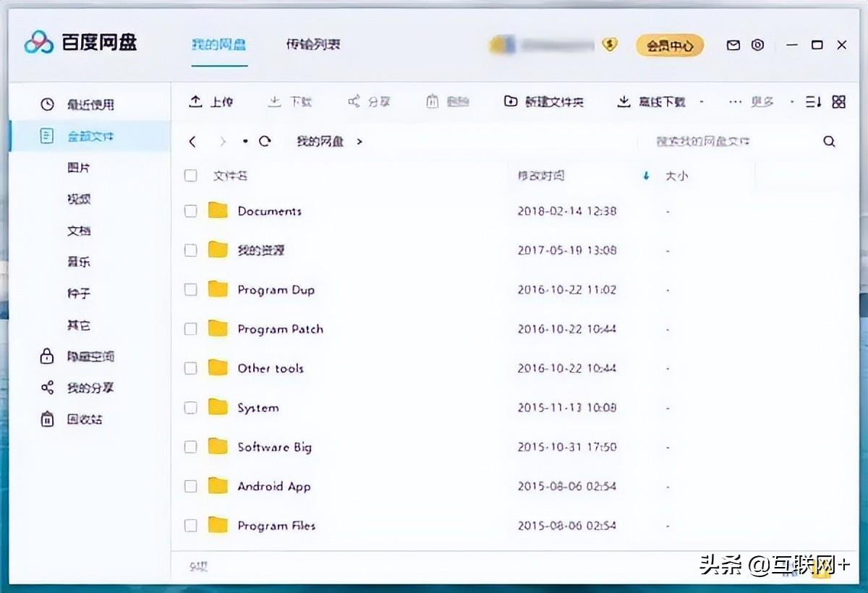Open the 我的网盘 tab

tap(219, 44)
